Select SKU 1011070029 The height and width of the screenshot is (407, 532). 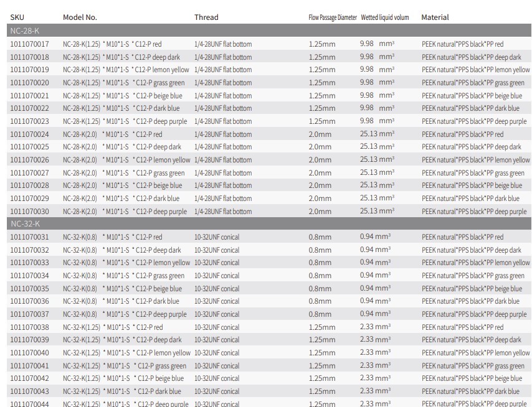(29, 199)
